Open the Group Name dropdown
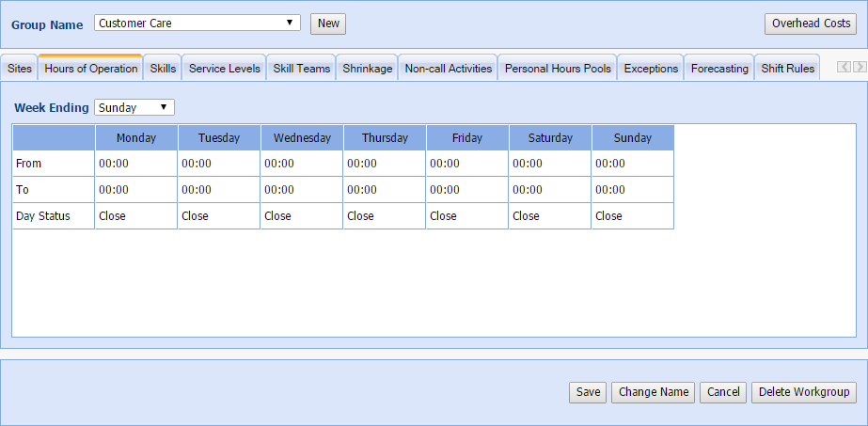Image resolution: width=868 pixels, height=426 pixels. [197, 24]
